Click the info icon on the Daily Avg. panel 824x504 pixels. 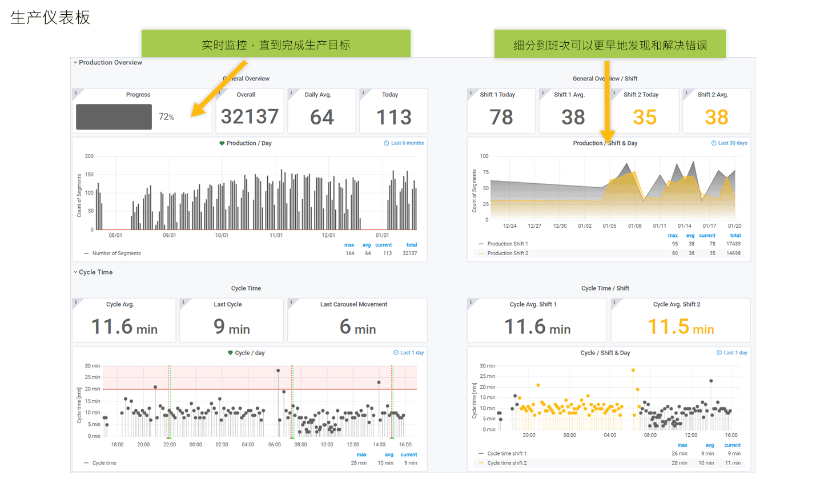[x=291, y=92]
